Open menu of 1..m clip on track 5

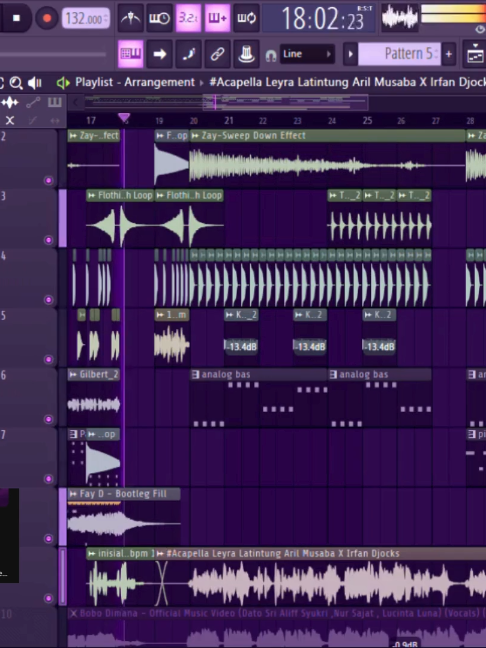pyautogui.click(x=160, y=315)
